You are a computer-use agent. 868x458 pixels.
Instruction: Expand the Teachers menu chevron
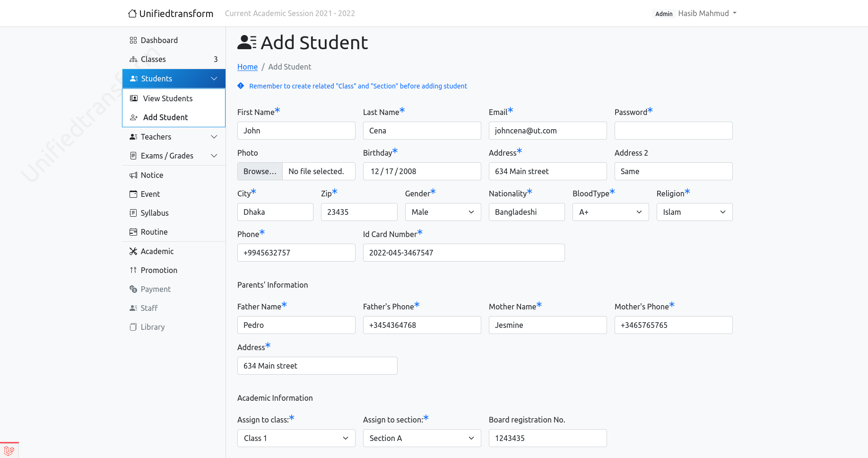click(214, 137)
